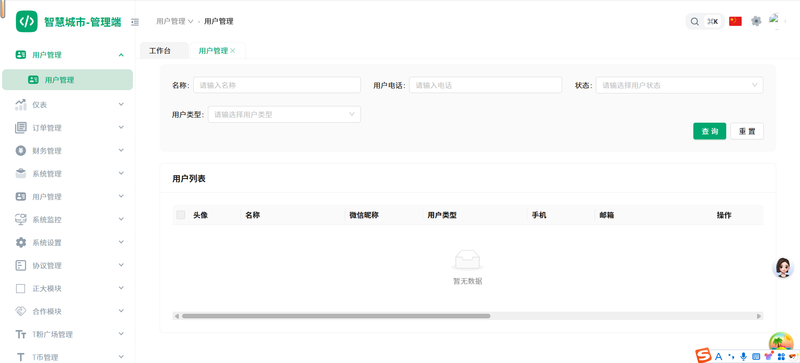800x363 pixels.
Task: Click the 邮箱 column header
Action: [x=607, y=215]
